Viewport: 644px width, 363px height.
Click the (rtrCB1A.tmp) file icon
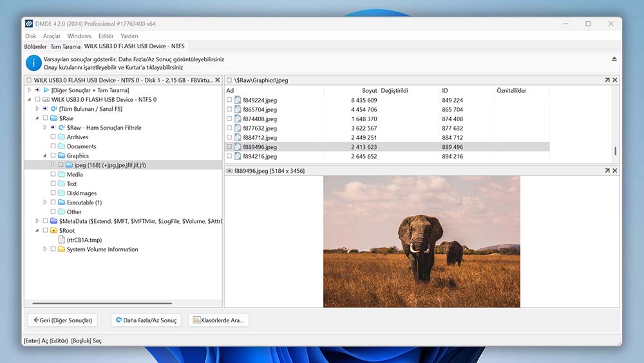(x=62, y=240)
